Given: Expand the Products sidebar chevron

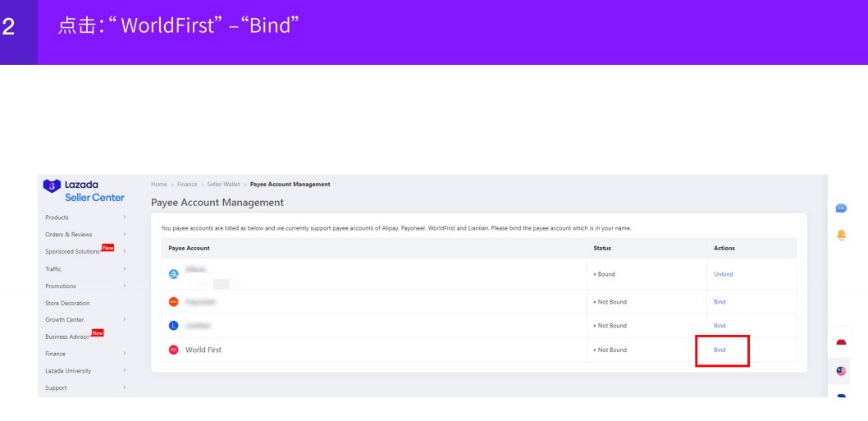Looking at the screenshot, I should coord(125,217).
